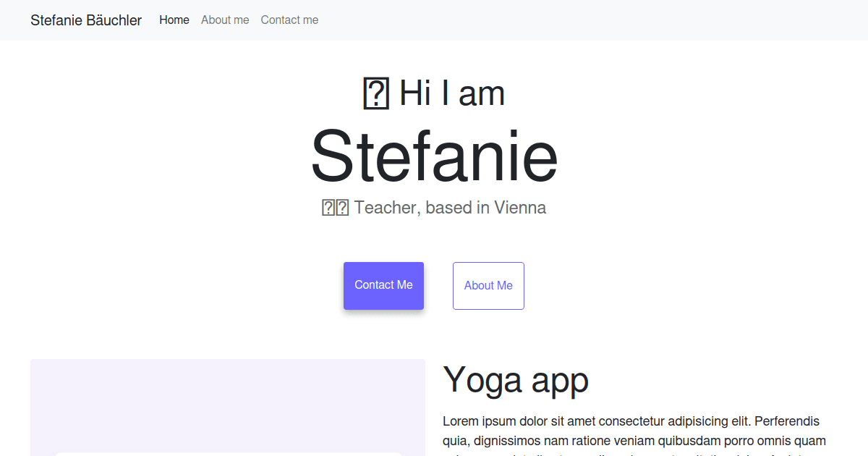This screenshot has width=868, height=456.
Task: Select the large Stefanie heading
Action: click(434, 156)
